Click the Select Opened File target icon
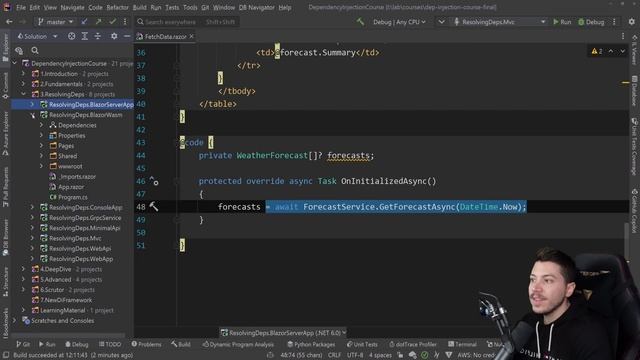Viewport: 640px width, 360px height. (71, 36)
